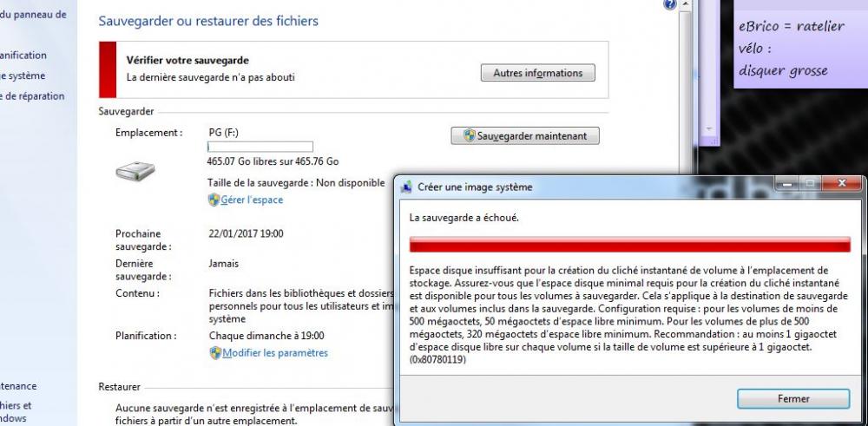Click the red failed progress bar in dialog

coord(629,244)
